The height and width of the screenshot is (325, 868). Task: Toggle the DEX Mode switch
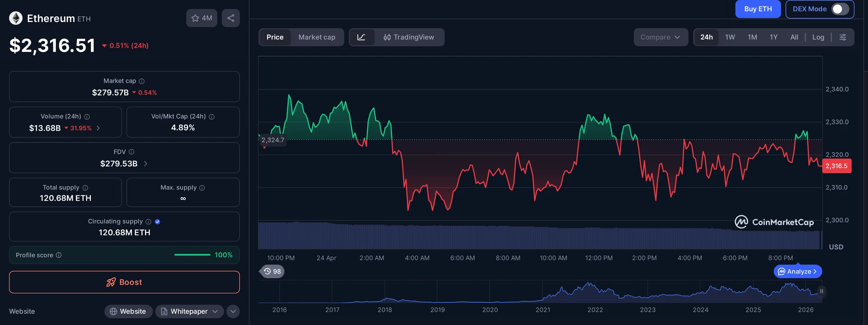(x=840, y=9)
